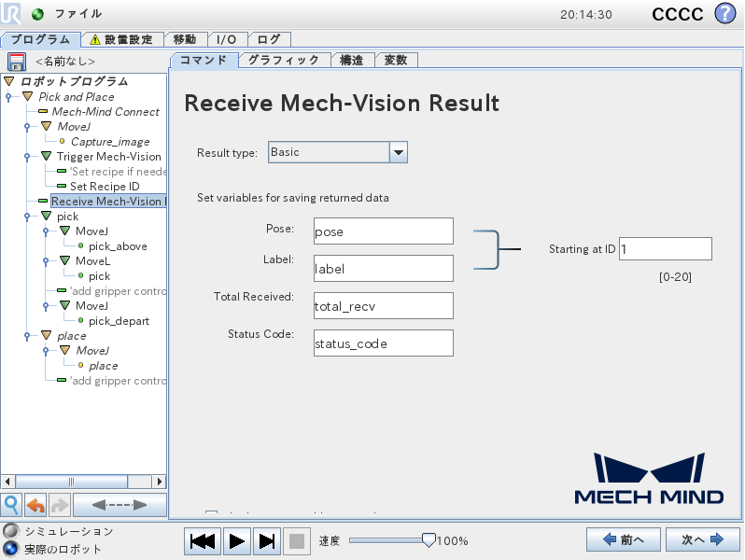The height and width of the screenshot is (560, 745).
Task: Open the ログ tab
Action: [x=269, y=39]
